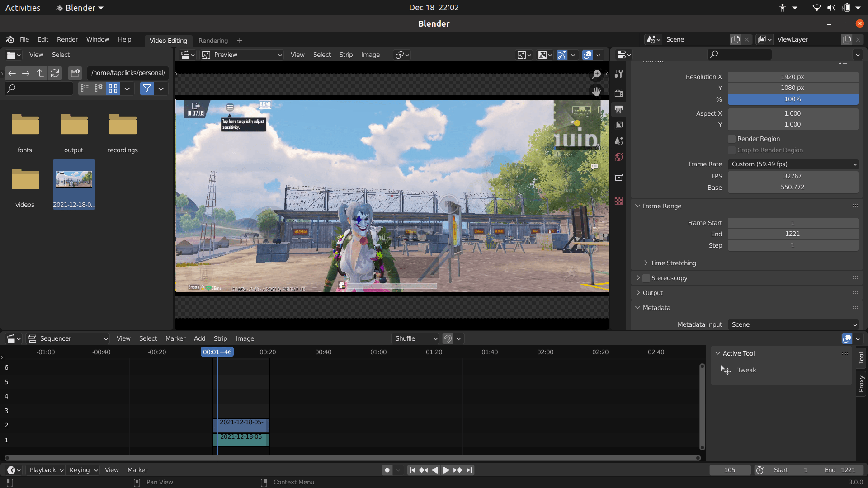Refresh the file list with the refresh icon
The height and width of the screenshot is (488, 868).
coord(55,73)
